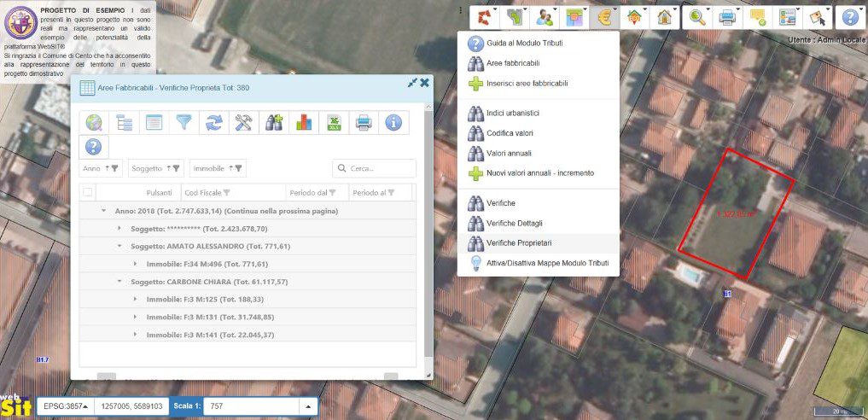Collapse the Anno: 2018 group row

[103, 211]
